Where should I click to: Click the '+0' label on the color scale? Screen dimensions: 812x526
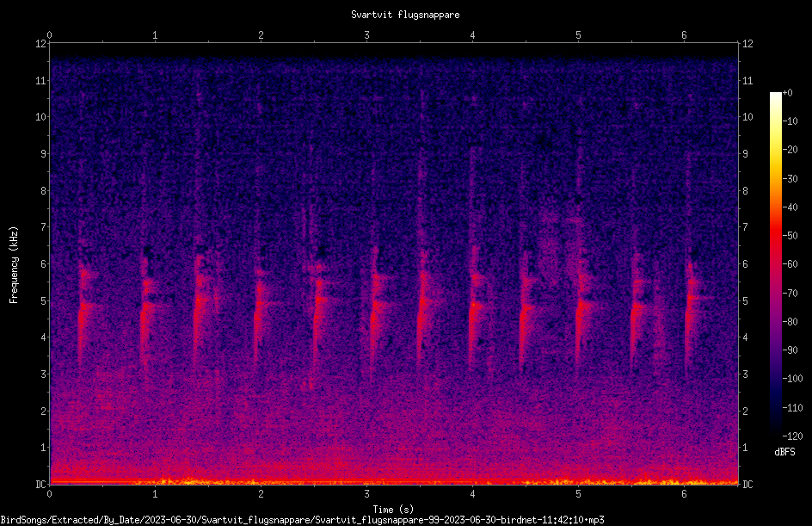tap(787, 93)
